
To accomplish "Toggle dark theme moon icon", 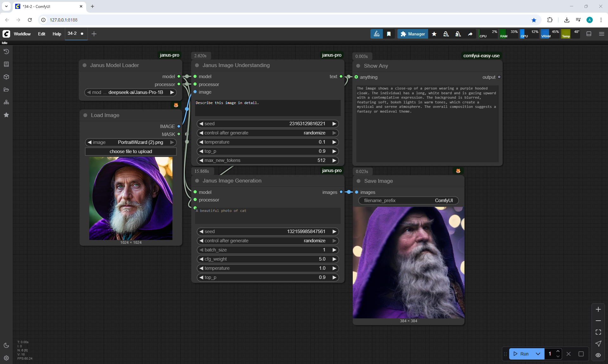I will (6, 345).
